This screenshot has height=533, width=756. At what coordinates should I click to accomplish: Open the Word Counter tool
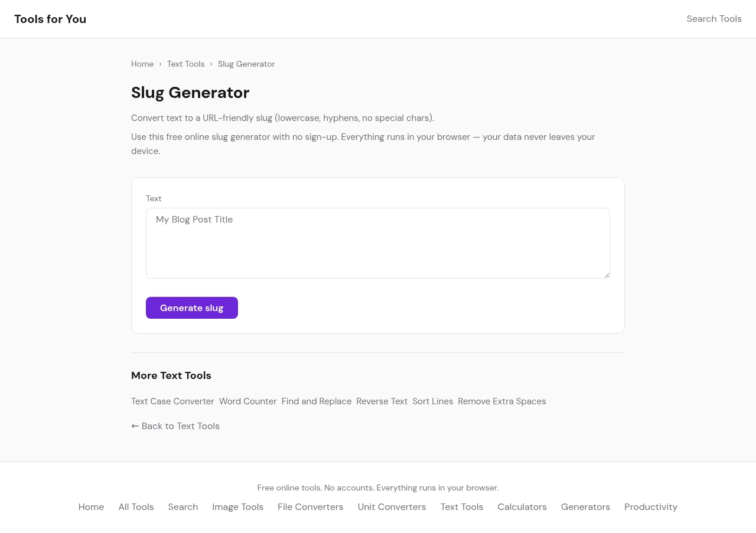tap(247, 401)
